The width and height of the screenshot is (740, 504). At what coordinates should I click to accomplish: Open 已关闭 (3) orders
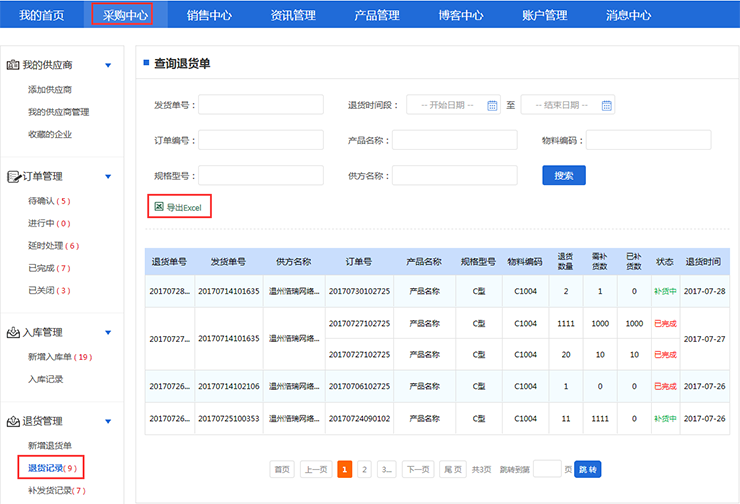click(x=49, y=290)
